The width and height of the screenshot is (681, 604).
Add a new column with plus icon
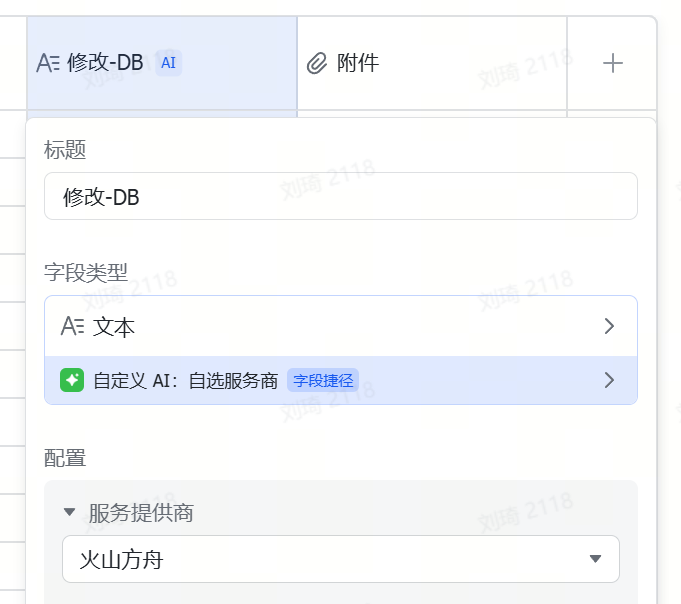613,63
